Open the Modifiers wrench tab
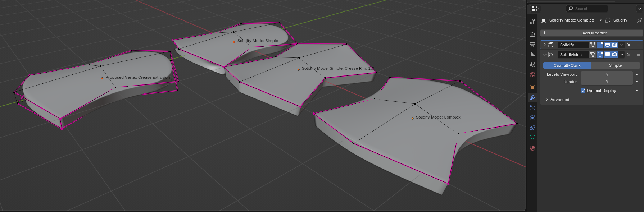The height and width of the screenshot is (212, 644). point(532,98)
